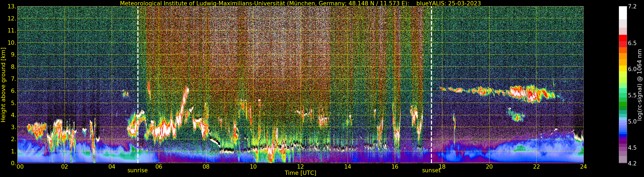Click the colorbar tick value 4.5
Viewport: 644px width, 177px height.
632,148
